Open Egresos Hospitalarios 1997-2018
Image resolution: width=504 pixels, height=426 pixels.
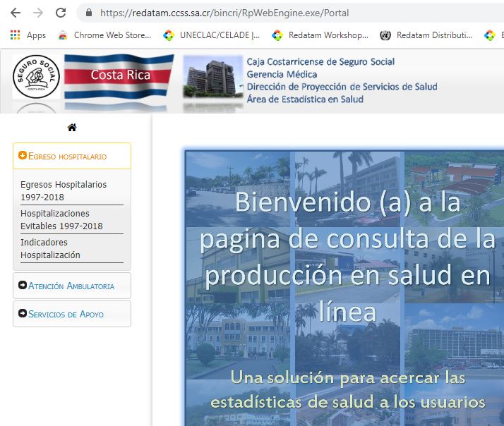coord(64,190)
